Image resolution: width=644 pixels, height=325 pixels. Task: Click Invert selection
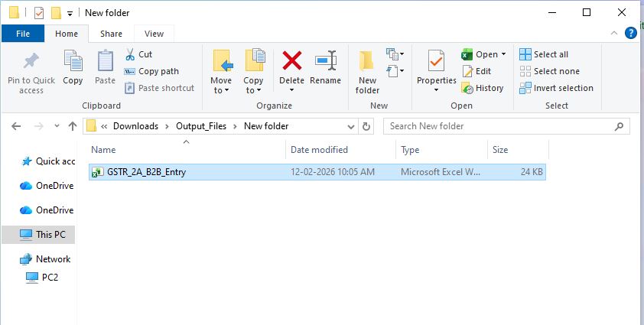[x=556, y=88]
